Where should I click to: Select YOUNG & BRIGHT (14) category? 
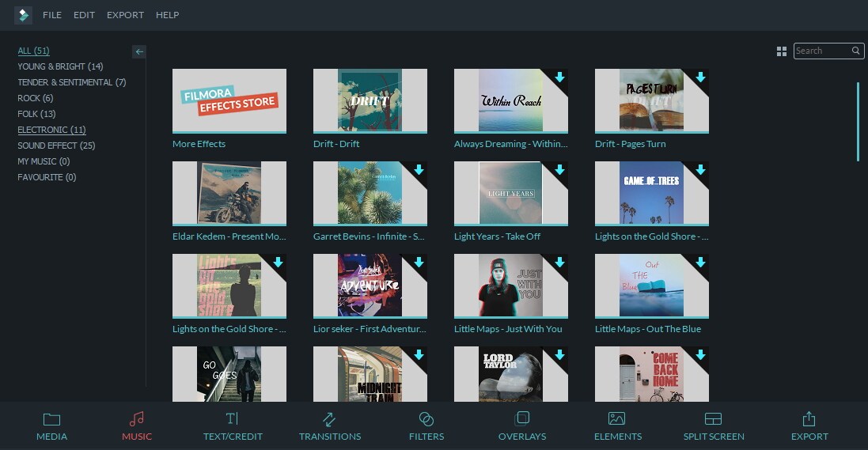60,66
